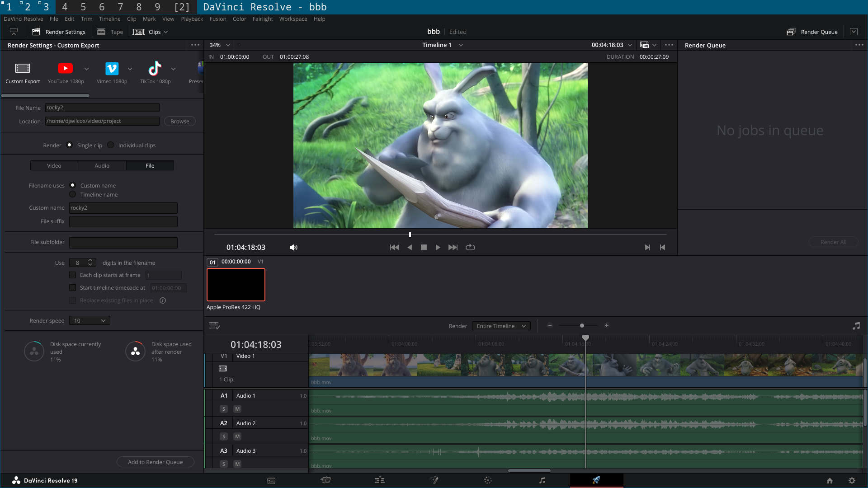The height and width of the screenshot is (488, 868).
Task: Go to previous clip marker button
Action: coord(663,248)
